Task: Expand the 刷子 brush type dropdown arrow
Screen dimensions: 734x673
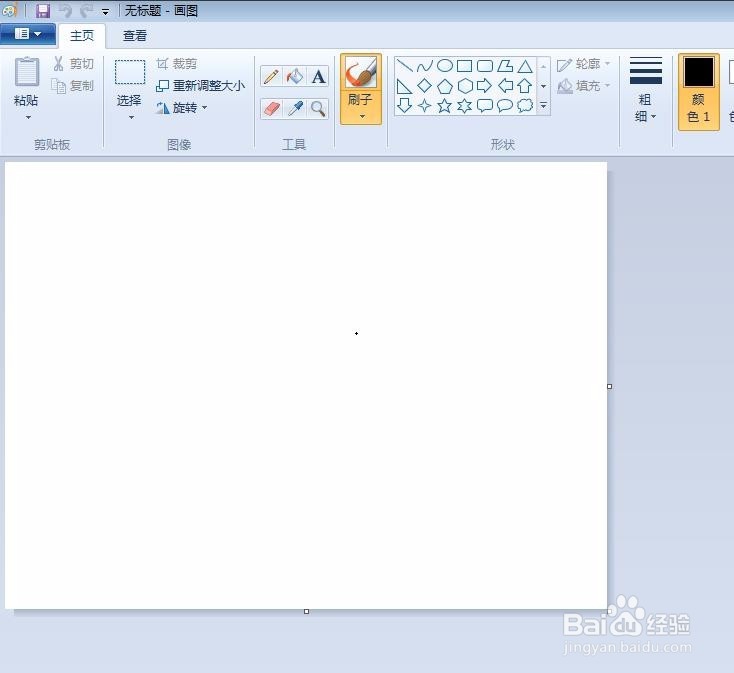Action: point(362,116)
